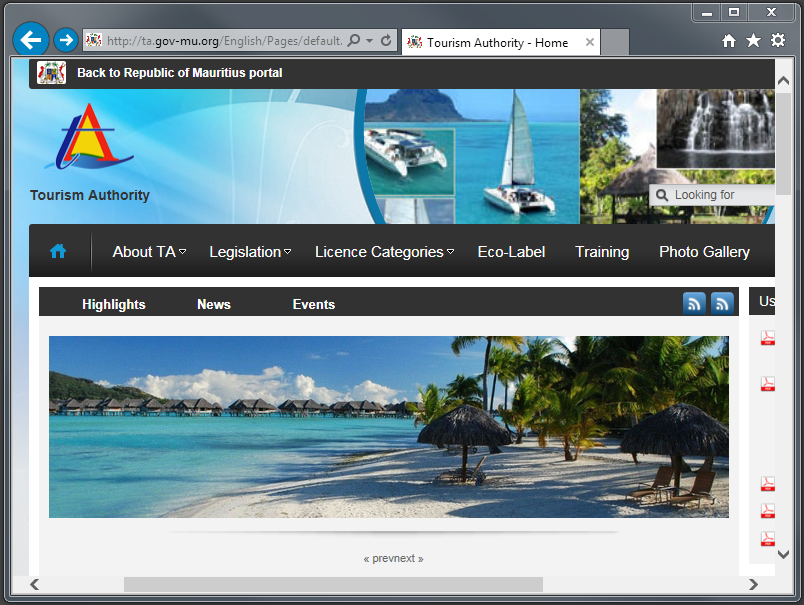The width and height of the screenshot is (804, 605).
Task: Click the catamaran thumbnail in header banner
Action: coord(409,161)
